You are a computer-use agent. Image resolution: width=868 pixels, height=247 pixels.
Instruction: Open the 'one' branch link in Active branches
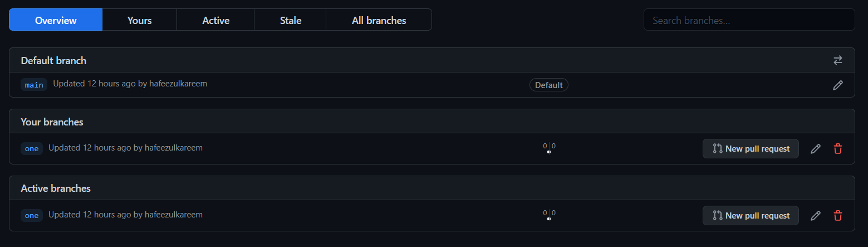click(x=32, y=215)
